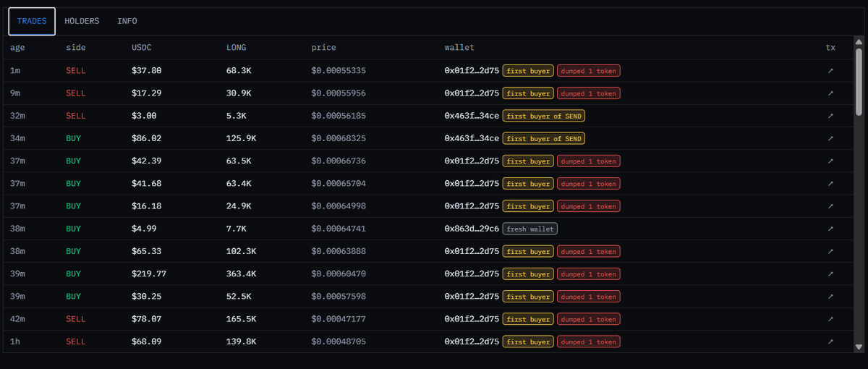Open tx link for the $41.68 buy

(x=830, y=184)
